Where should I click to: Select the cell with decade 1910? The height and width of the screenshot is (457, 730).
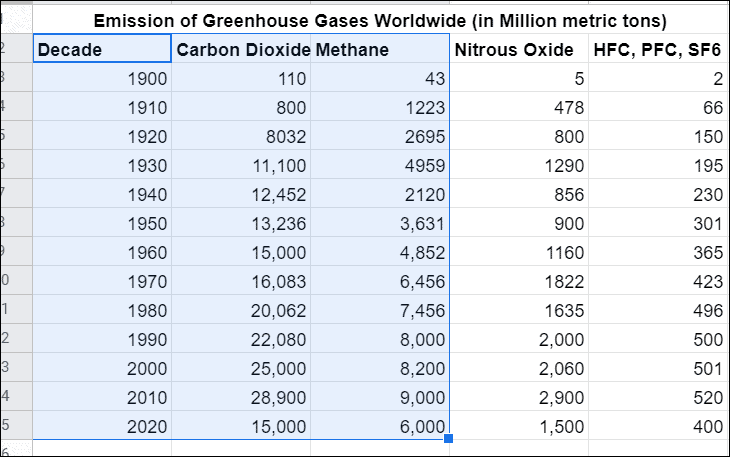click(x=102, y=107)
